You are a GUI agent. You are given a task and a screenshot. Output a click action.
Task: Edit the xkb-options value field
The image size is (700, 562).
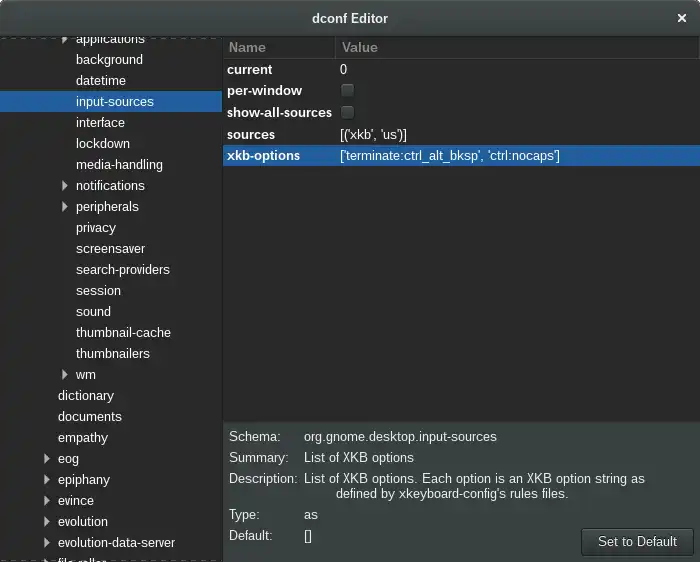click(519, 156)
